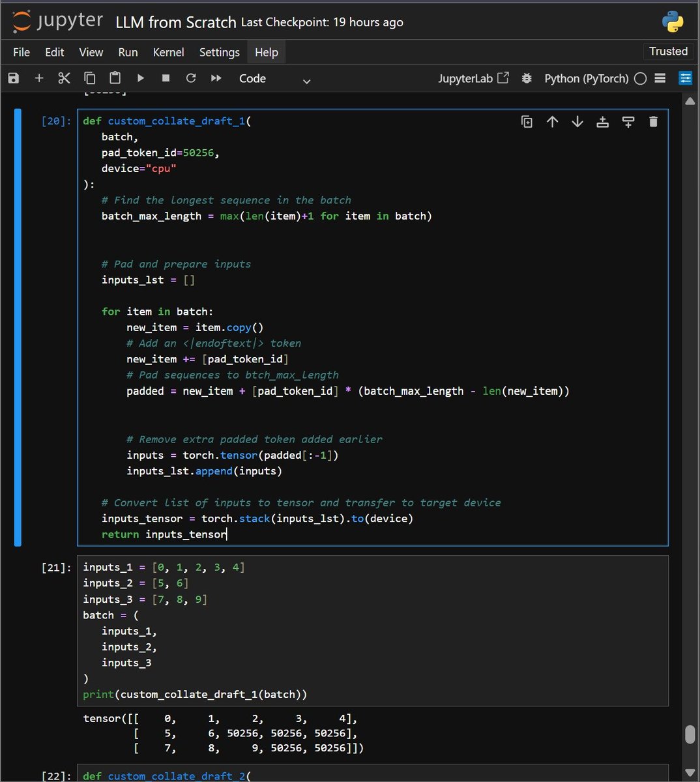Rename notebook title LLM from Scratch
Image resolution: width=700 pixels, height=782 pixels.
[x=176, y=22]
